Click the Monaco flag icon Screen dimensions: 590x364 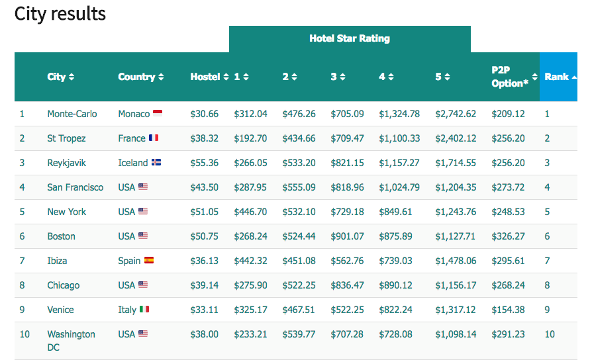[x=158, y=113]
